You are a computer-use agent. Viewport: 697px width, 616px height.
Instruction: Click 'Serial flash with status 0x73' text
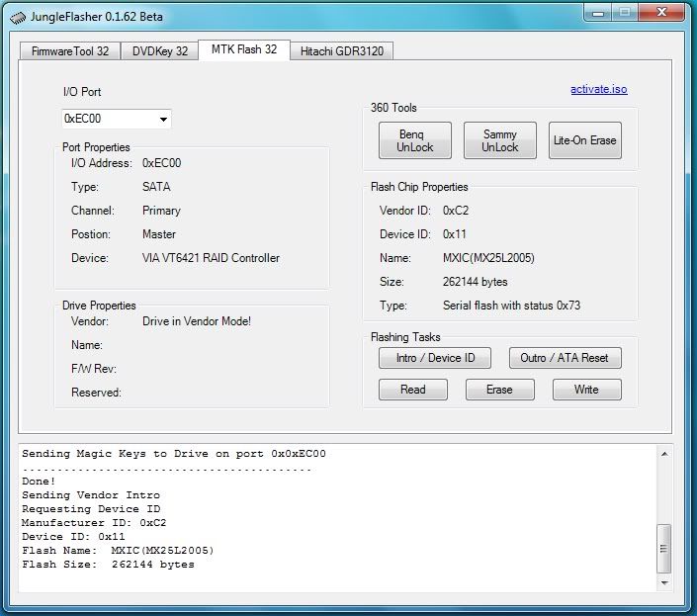coord(511,306)
